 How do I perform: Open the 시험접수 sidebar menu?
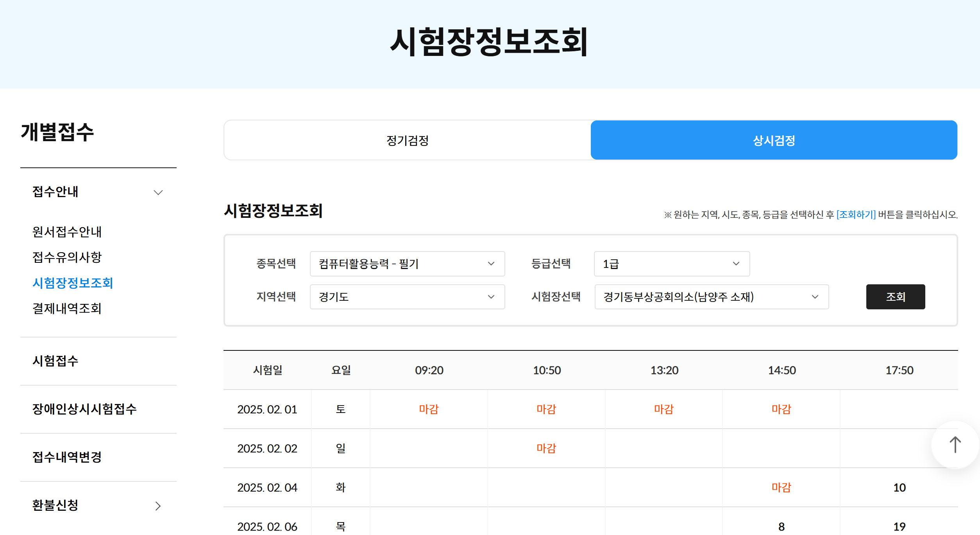pyautogui.click(x=55, y=361)
